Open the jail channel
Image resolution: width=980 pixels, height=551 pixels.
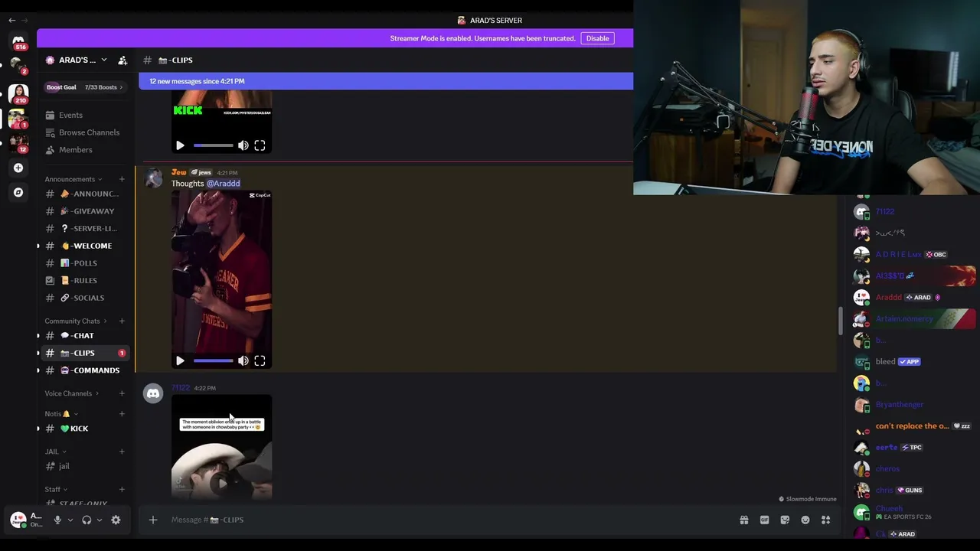86,466
